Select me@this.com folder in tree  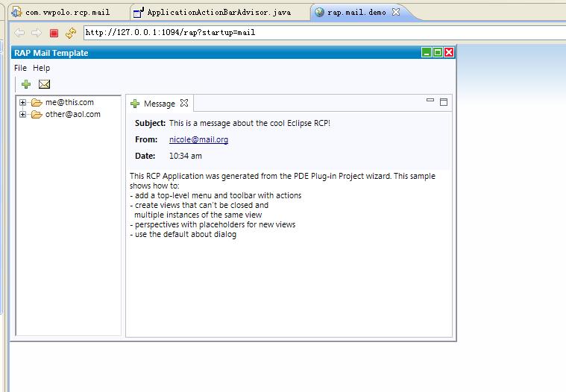(69, 102)
